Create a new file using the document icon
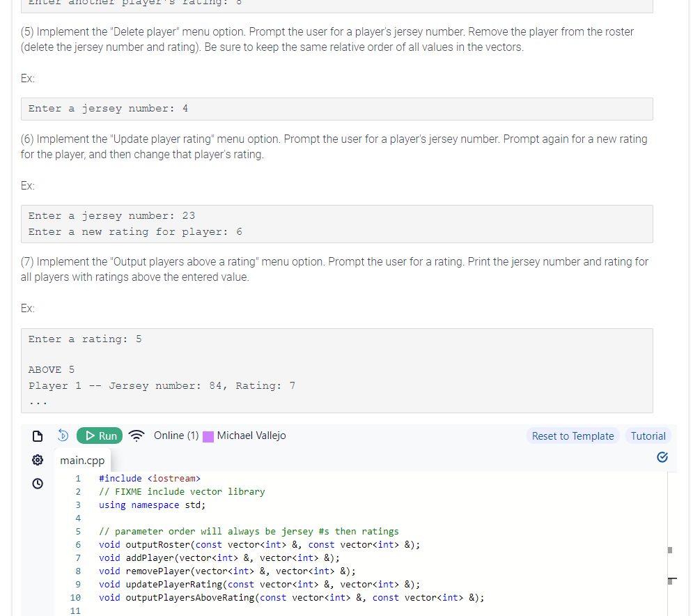The height and width of the screenshot is (616, 693). [38, 436]
